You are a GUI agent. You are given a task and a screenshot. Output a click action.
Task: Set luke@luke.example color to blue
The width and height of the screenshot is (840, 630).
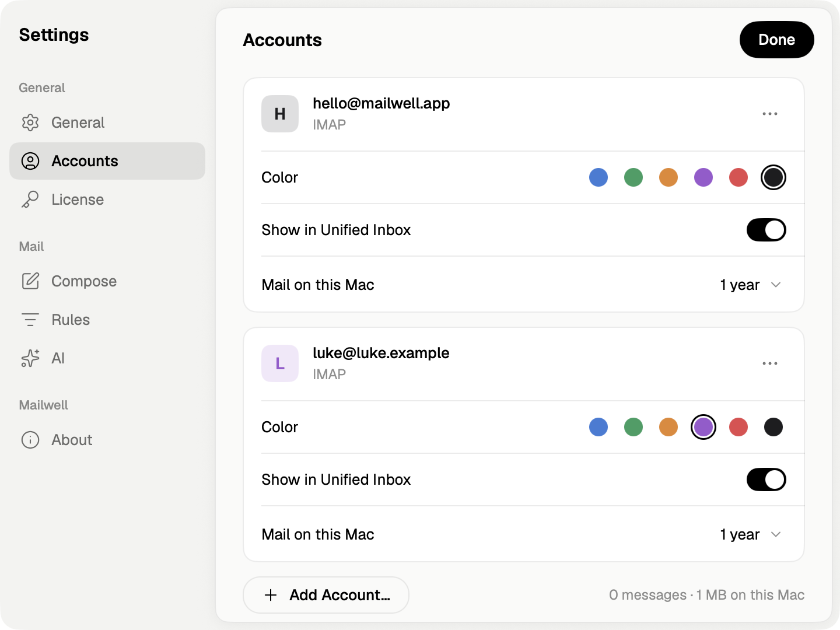click(598, 427)
